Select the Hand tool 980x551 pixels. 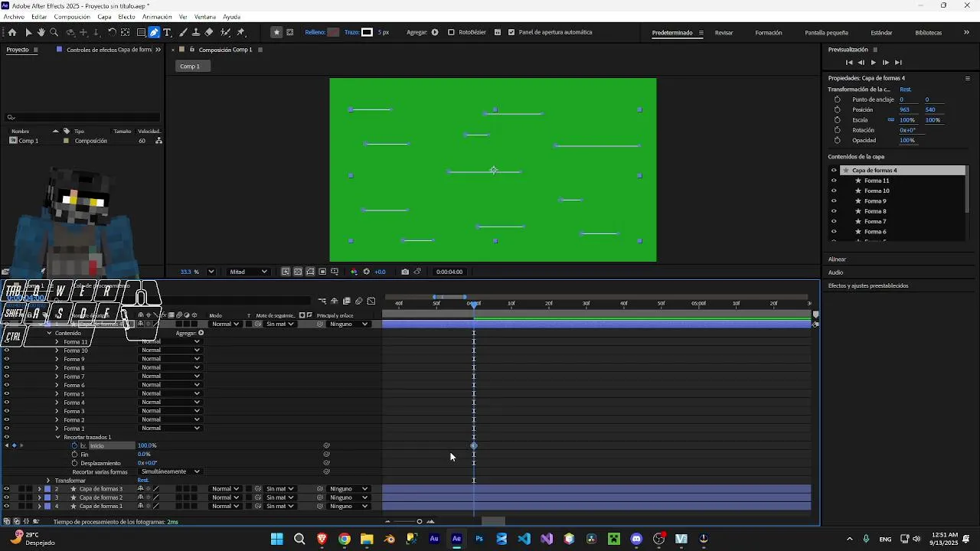41,32
